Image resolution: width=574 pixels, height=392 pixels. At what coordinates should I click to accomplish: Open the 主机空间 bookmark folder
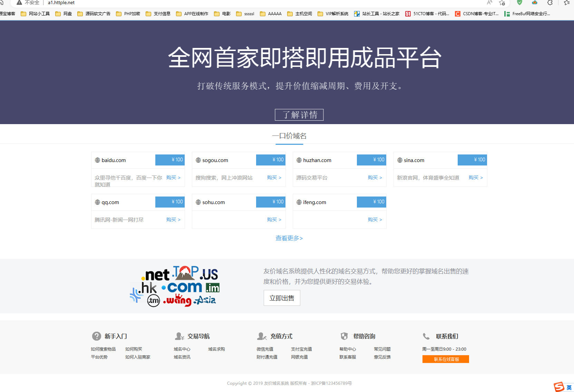[x=300, y=14]
